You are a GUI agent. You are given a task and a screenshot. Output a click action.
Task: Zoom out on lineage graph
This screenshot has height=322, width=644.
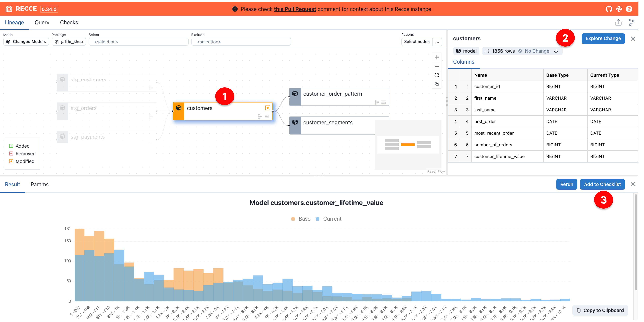tap(436, 66)
